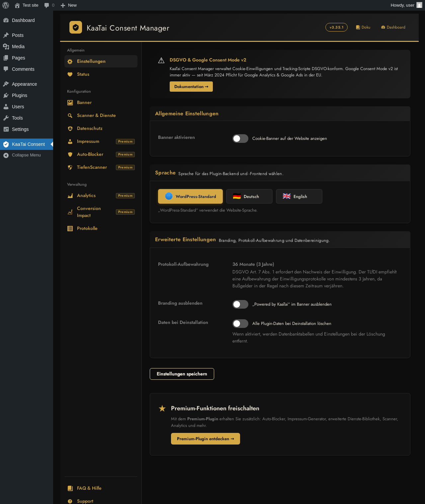
Task: Click the Conversion Impact icon
Action: [x=70, y=212]
